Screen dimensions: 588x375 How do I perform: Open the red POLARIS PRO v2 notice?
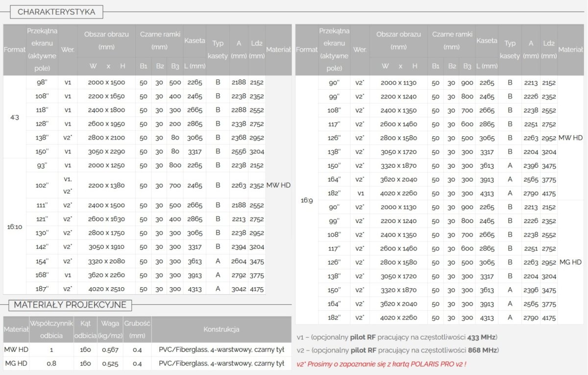pyautogui.click(x=381, y=364)
